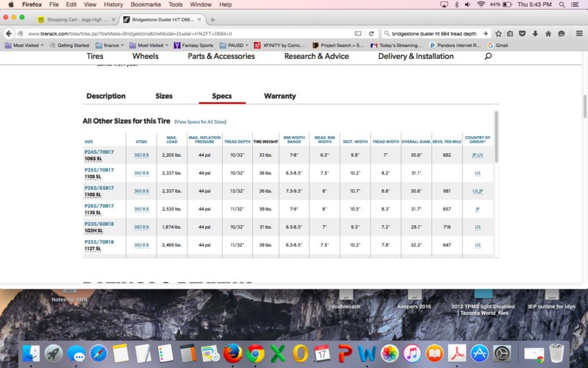This screenshot has height=368, width=588.
Task: Open Delivery & Installation navigation
Action: pyautogui.click(x=416, y=56)
